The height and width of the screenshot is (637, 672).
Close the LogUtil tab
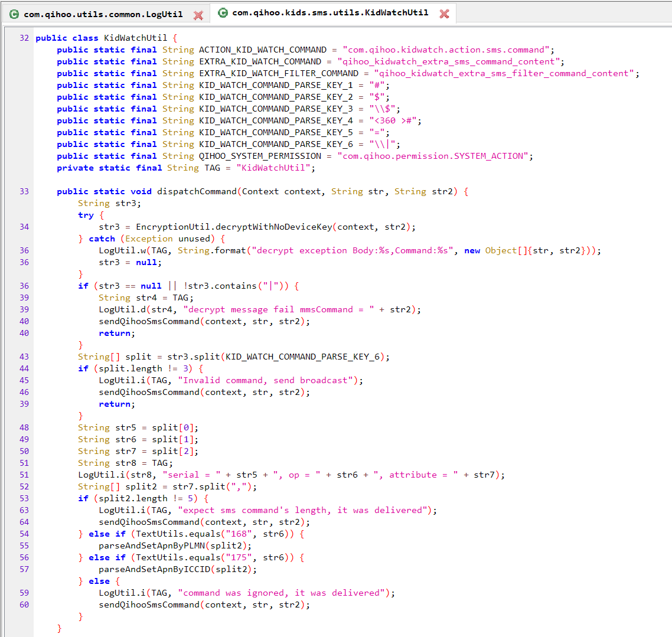click(x=198, y=15)
